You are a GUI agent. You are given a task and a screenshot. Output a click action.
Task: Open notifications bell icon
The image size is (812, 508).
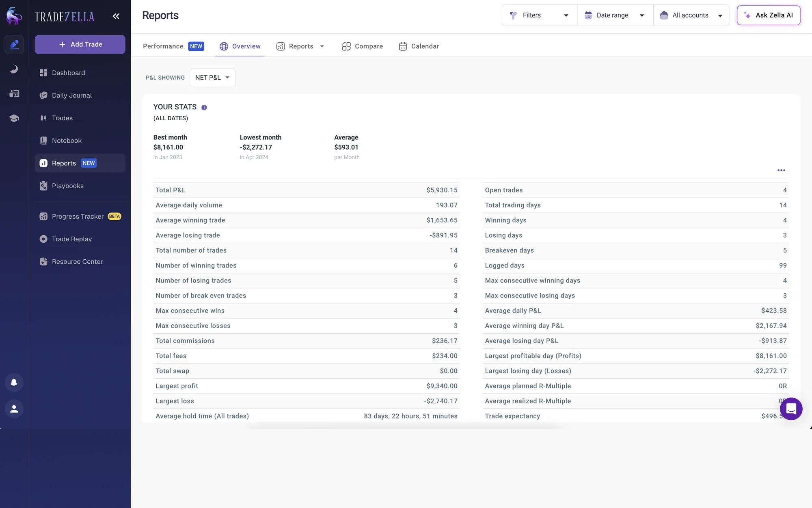14,382
